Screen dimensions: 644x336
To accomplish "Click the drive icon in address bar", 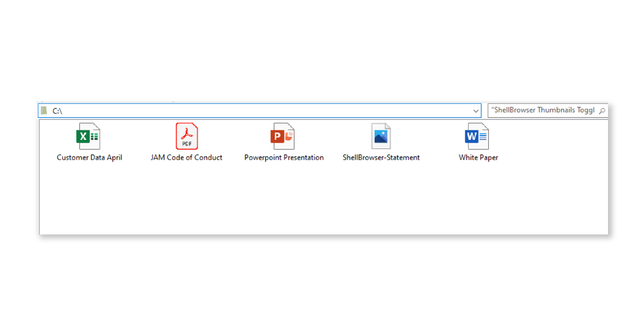I will pyautogui.click(x=44, y=111).
